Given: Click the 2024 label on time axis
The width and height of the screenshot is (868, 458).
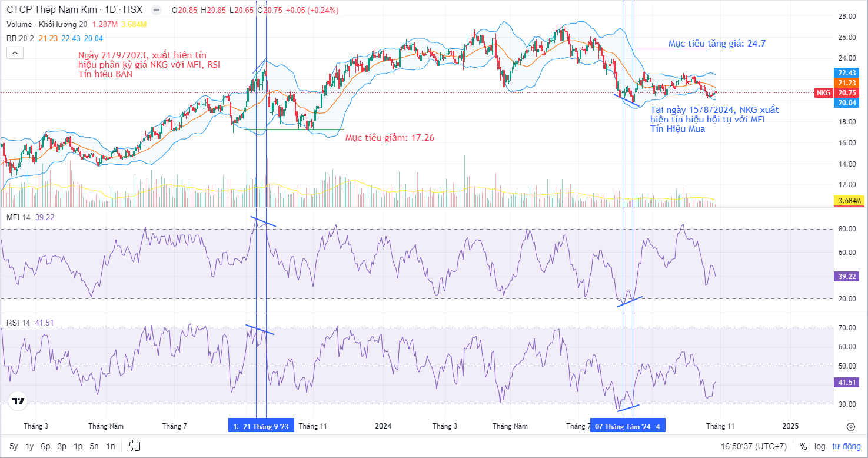Looking at the screenshot, I should 383,426.
